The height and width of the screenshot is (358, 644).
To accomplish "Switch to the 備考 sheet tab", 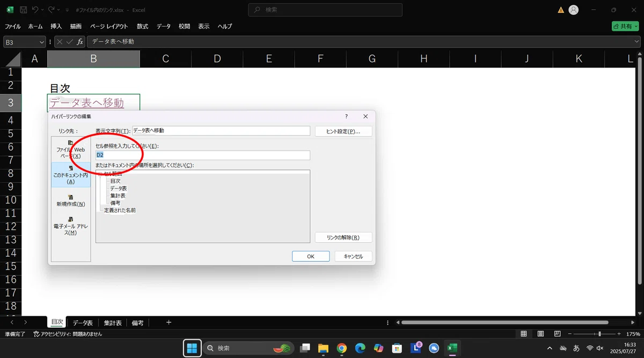I will click(x=137, y=323).
